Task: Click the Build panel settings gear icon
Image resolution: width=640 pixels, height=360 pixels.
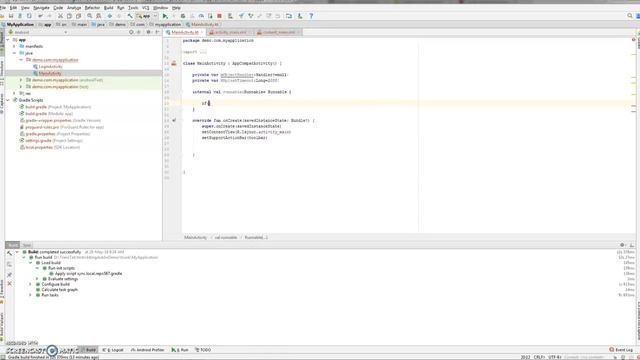Action: tap(622, 245)
